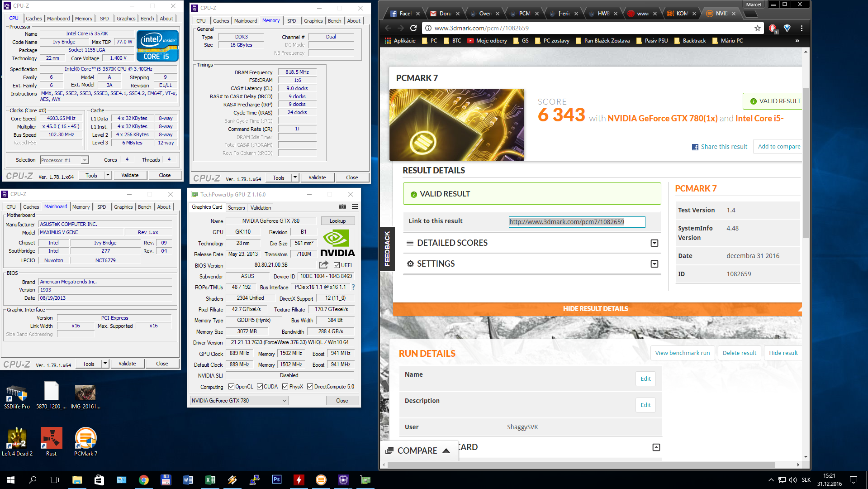Image resolution: width=868 pixels, height=489 pixels.
Task: Click Validate in the CPU-Z Memory window
Action: tap(317, 177)
